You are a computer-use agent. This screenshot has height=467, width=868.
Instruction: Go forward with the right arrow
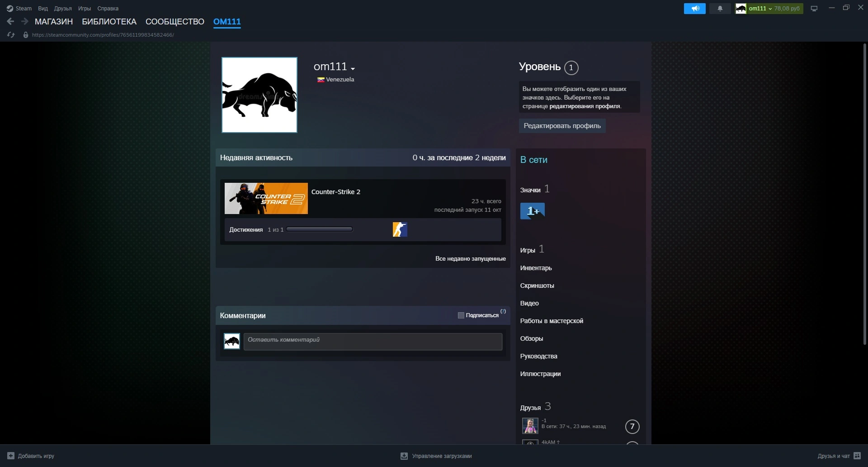coord(25,21)
